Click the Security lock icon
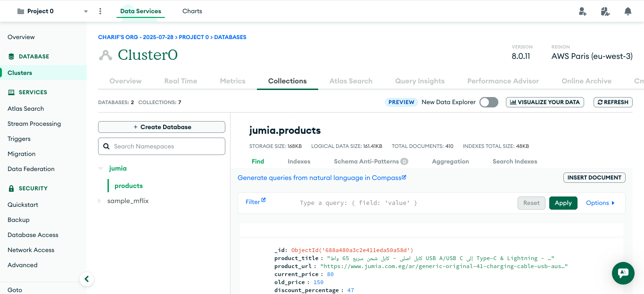The image size is (644, 294). (11, 188)
